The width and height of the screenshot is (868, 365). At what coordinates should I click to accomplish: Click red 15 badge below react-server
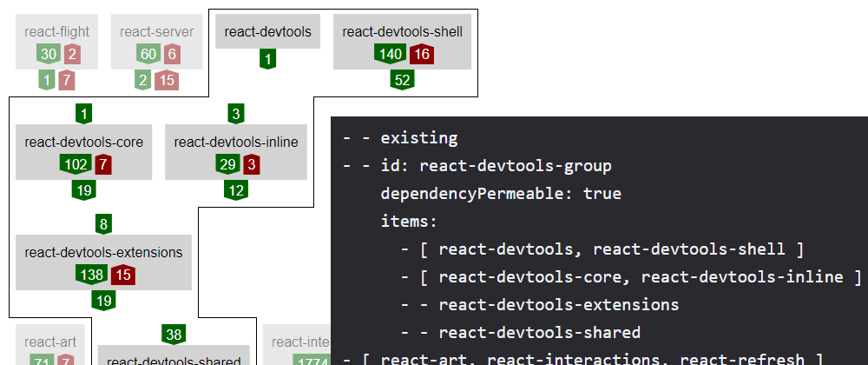coord(167,81)
